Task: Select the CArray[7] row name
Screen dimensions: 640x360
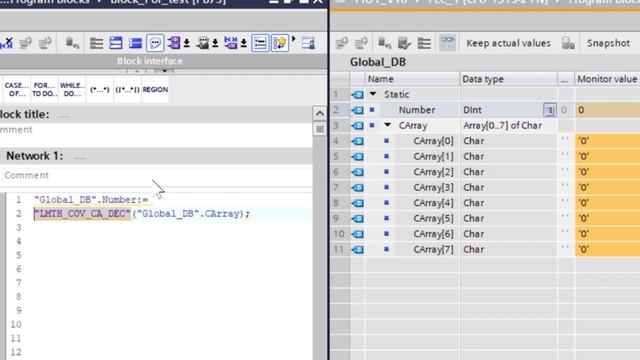Action: (x=433, y=249)
